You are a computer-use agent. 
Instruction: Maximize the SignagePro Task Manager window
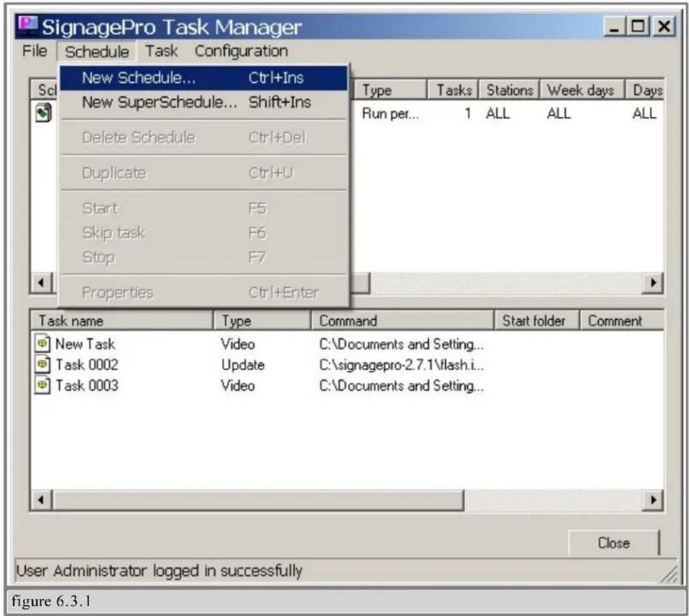point(638,27)
